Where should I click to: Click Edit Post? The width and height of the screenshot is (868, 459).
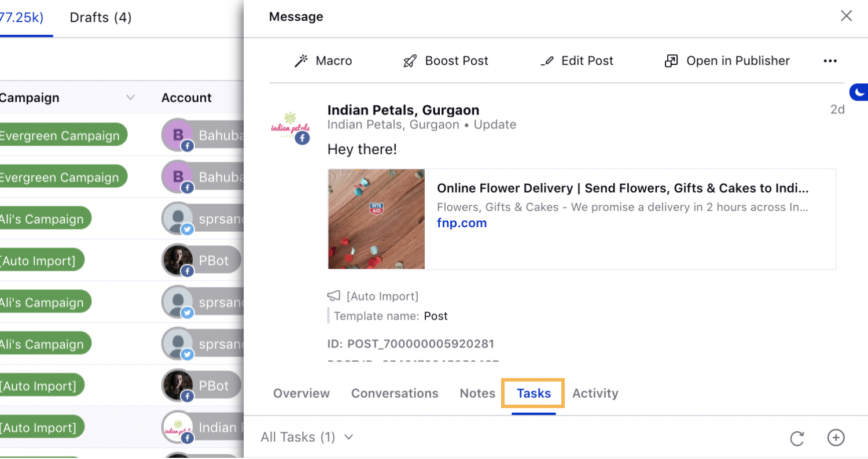(576, 61)
